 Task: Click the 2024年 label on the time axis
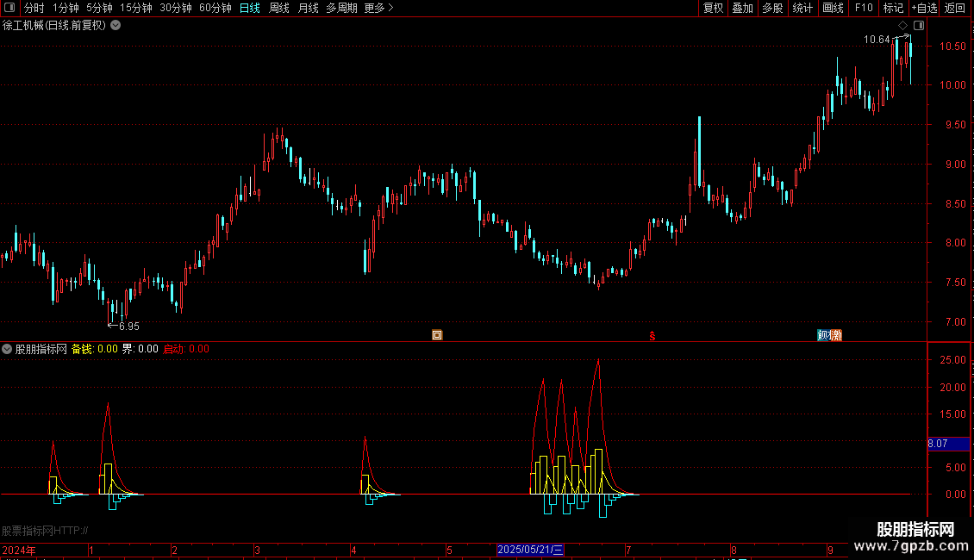(x=19, y=550)
